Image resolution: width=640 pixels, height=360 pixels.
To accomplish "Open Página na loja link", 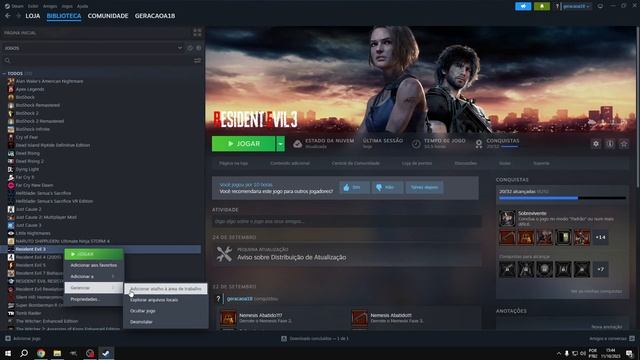I will (233, 163).
